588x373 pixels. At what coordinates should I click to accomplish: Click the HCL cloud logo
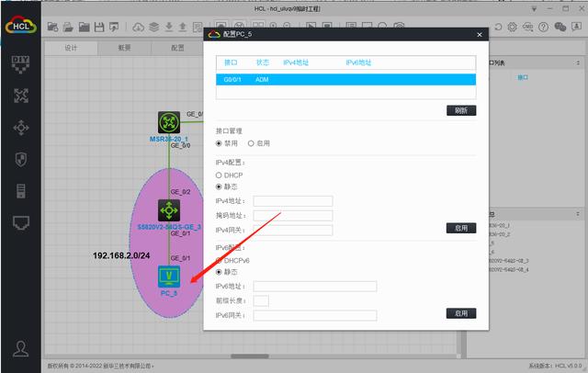coord(20,26)
